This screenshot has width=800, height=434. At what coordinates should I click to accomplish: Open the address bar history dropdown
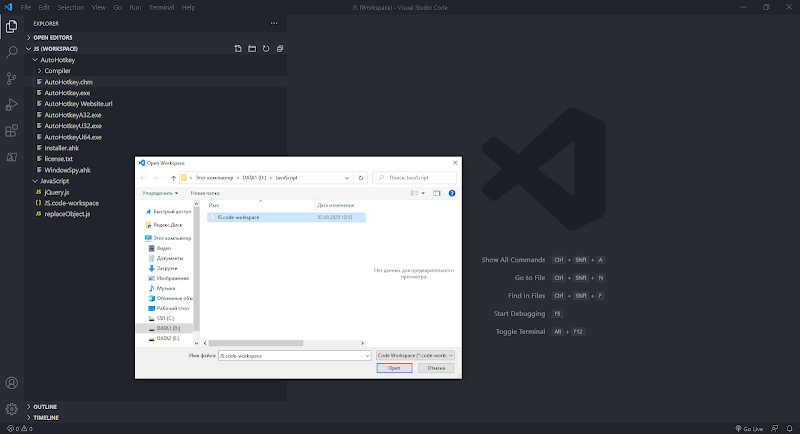[347, 178]
